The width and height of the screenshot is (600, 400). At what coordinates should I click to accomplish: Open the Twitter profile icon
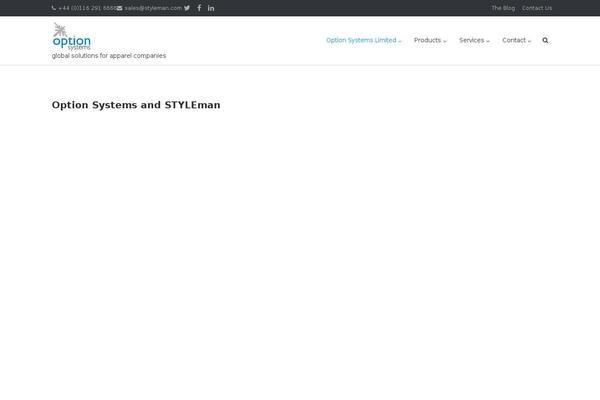(187, 8)
